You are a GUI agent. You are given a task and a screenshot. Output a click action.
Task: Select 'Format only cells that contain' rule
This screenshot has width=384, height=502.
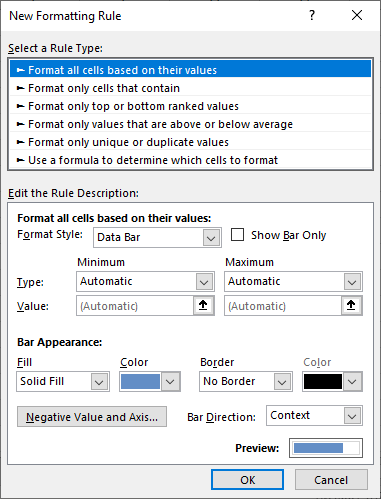coord(190,88)
